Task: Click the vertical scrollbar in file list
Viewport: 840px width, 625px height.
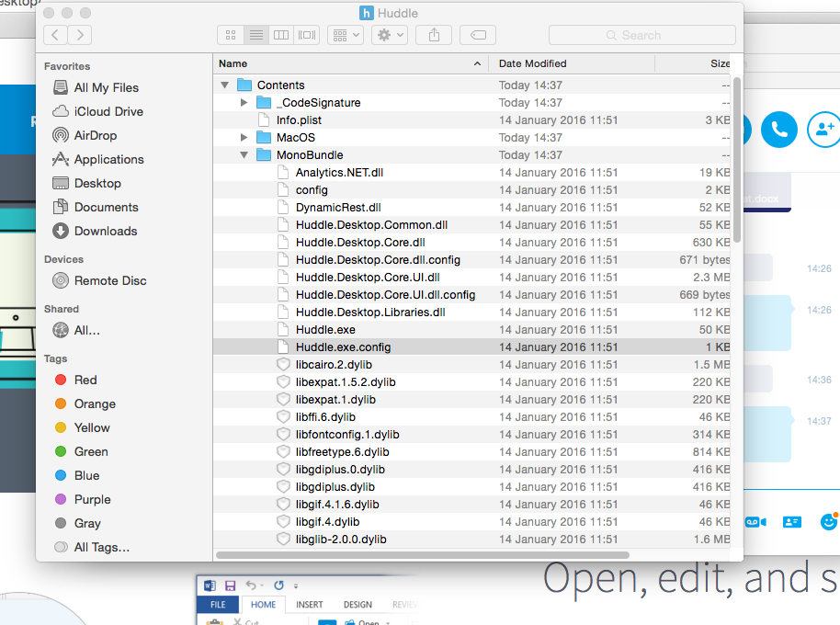Action: (x=736, y=160)
